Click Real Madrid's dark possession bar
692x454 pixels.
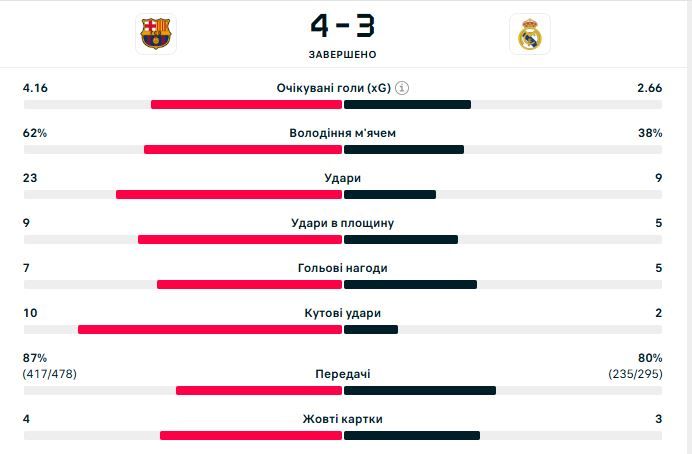point(404,149)
